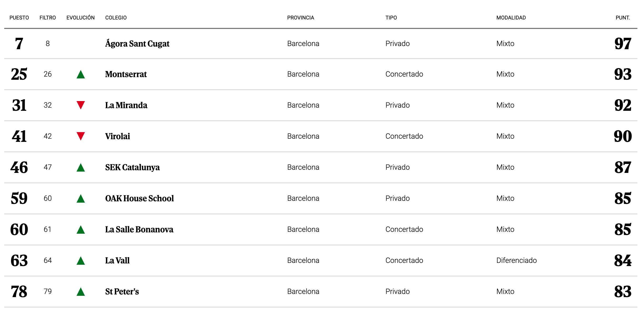Open the Montserrat school link
This screenshot has width=644, height=310.
pyautogui.click(x=126, y=74)
